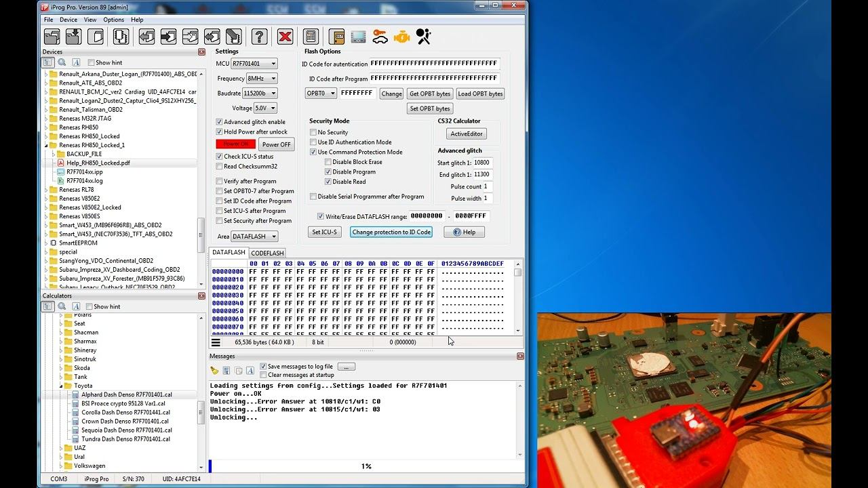The image size is (868, 488).
Task: Select Help_RH850_Locked.pdf file
Action: click(x=98, y=163)
